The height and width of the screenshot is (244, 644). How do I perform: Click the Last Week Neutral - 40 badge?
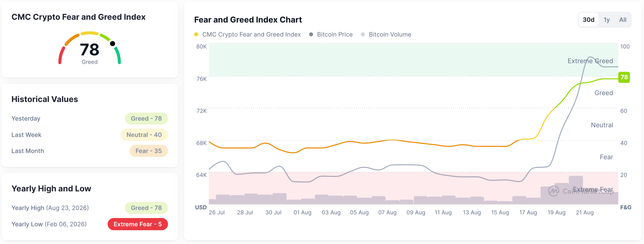(x=144, y=135)
